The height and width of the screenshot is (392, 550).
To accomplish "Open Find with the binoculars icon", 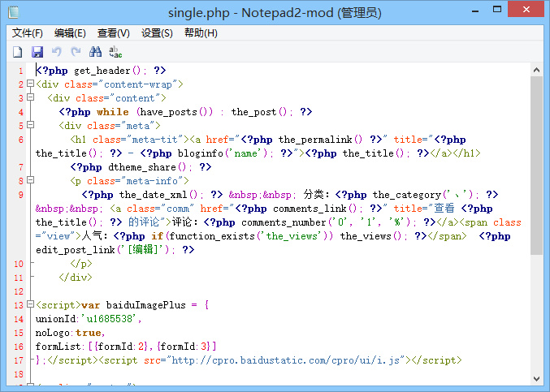I will [x=95, y=52].
